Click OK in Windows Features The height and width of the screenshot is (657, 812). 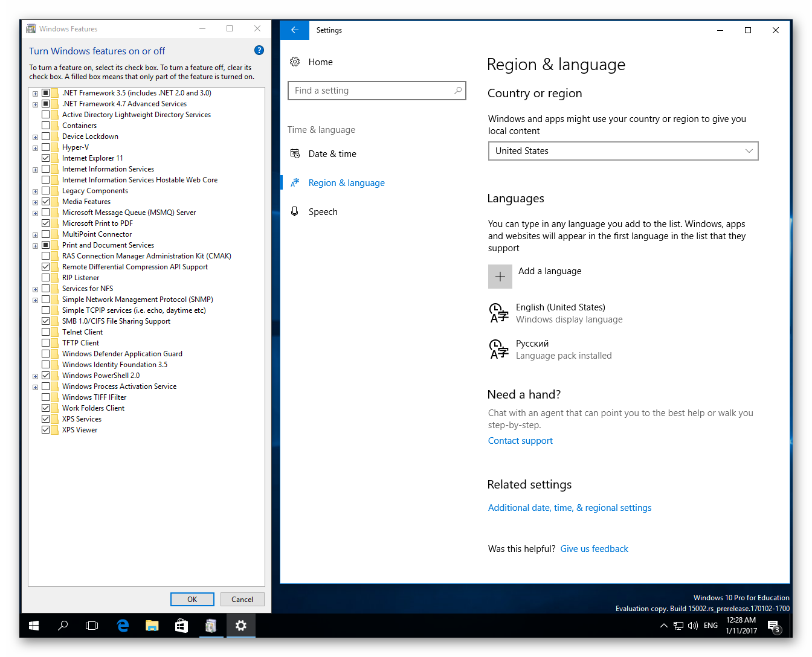click(x=192, y=599)
